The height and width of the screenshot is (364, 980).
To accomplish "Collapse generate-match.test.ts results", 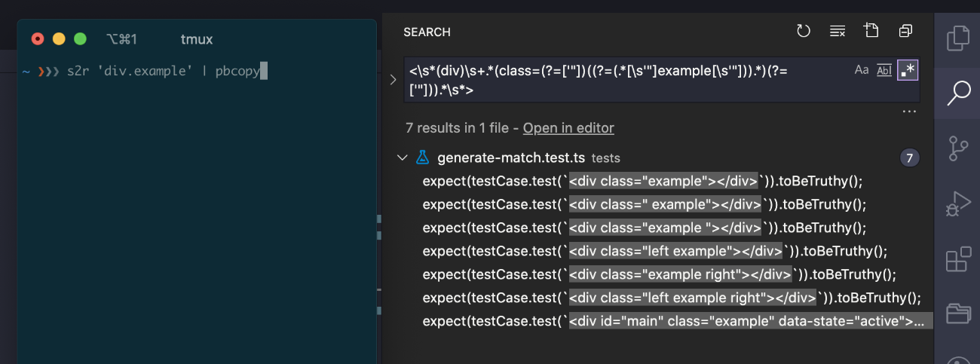I will [401, 158].
